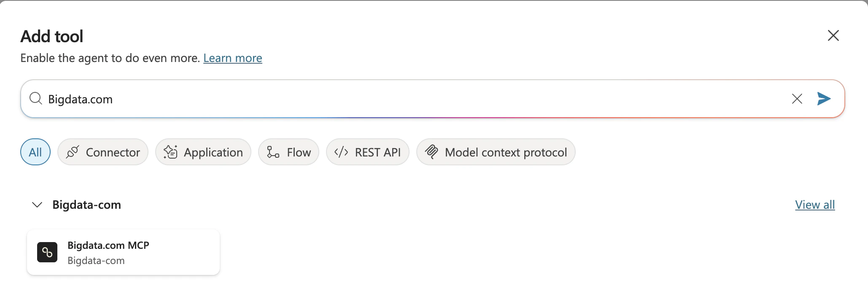Screen dimensions: 868x291
Task: Enable the Flow filter
Action: tap(288, 152)
